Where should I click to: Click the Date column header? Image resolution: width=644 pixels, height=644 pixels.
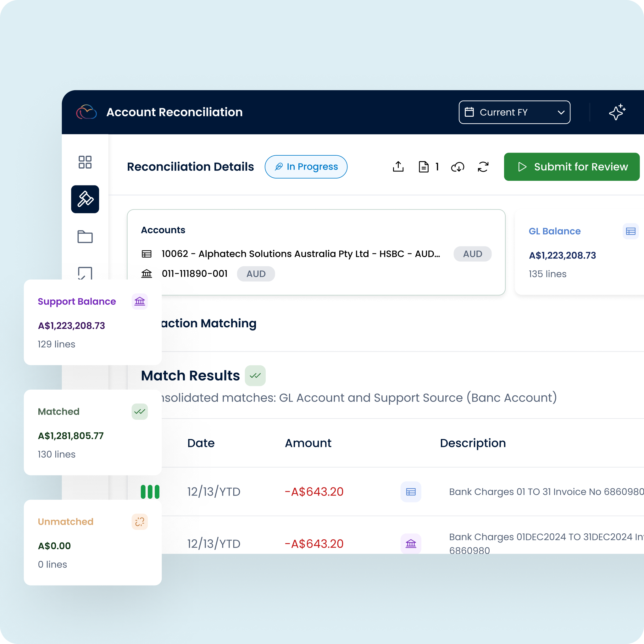201,443
